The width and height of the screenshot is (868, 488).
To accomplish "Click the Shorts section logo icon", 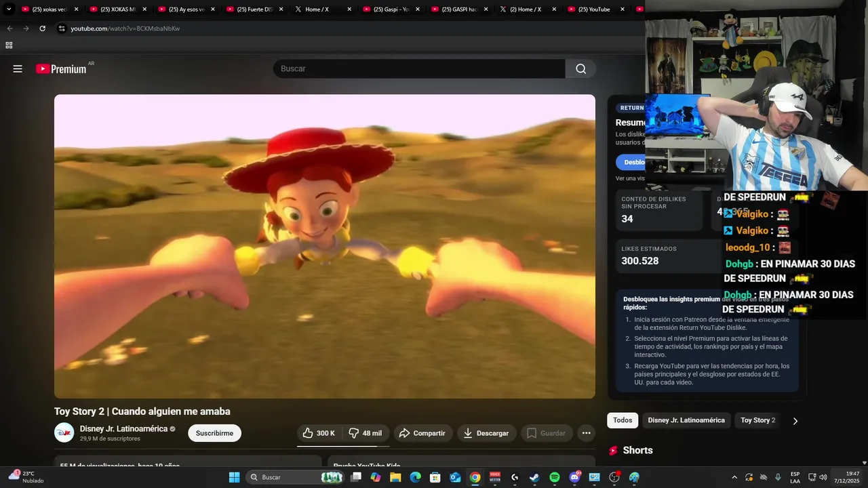I will [x=613, y=450].
